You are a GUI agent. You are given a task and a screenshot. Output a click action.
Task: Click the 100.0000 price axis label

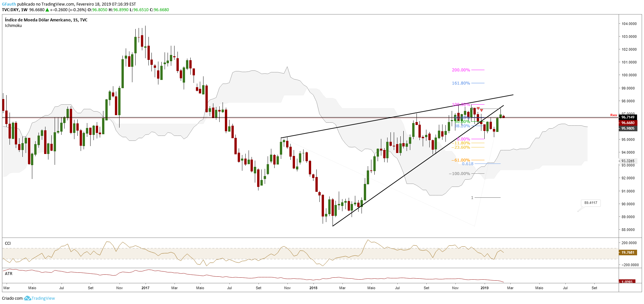629,75
